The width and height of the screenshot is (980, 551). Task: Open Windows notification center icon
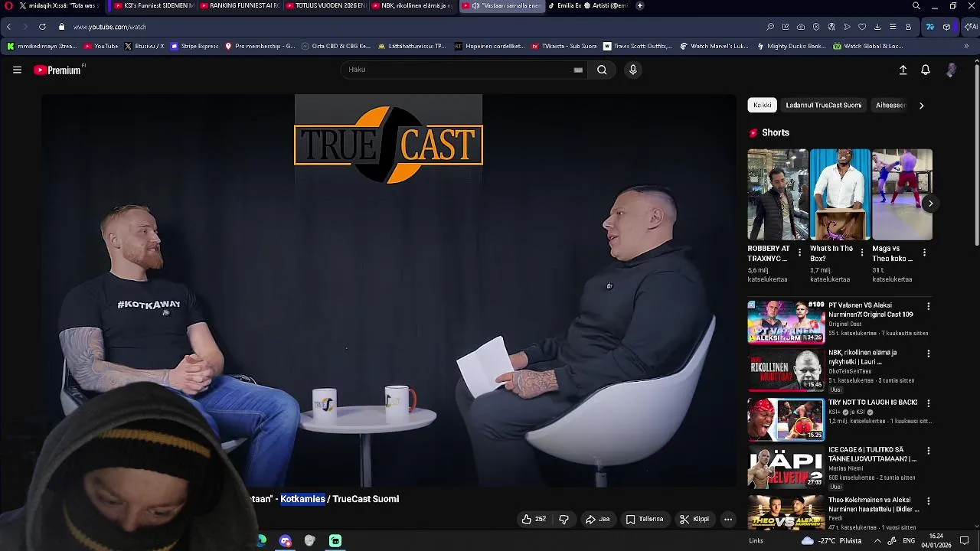[x=965, y=541]
